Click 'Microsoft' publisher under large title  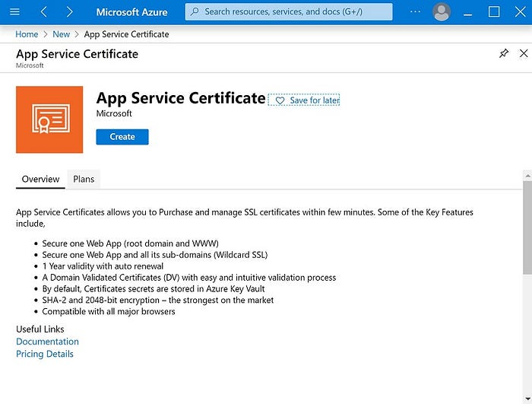pos(114,113)
